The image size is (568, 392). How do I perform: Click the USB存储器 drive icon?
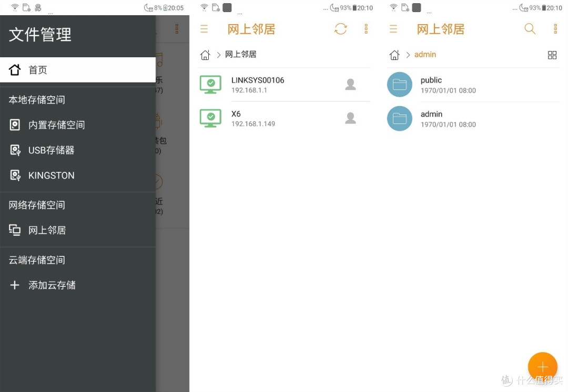[x=15, y=150]
